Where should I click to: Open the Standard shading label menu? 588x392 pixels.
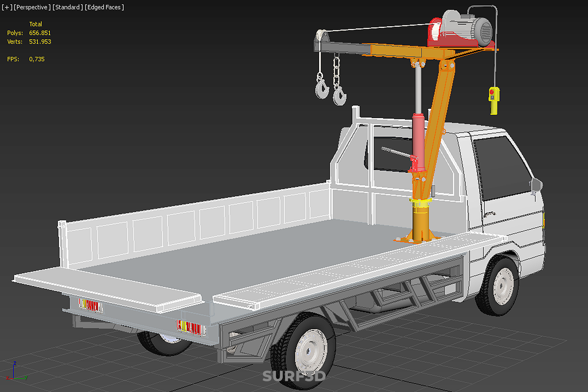click(67, 7)
